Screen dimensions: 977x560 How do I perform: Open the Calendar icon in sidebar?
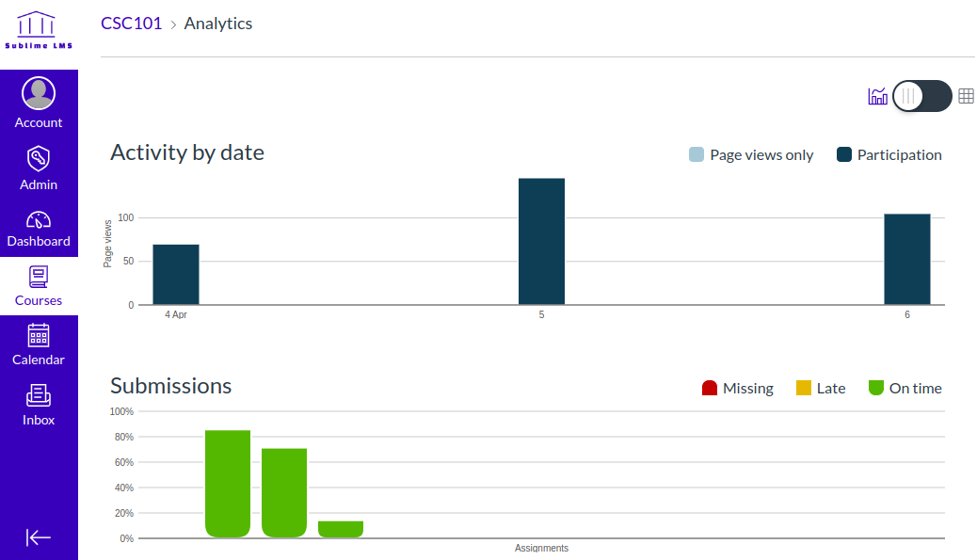point(39,335)
